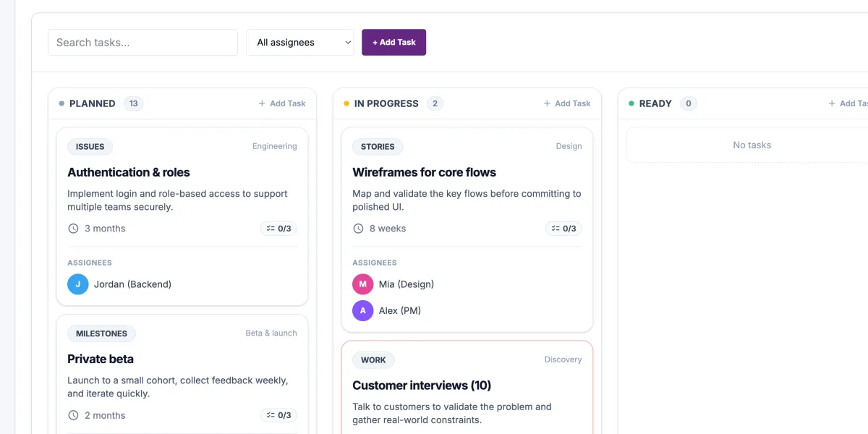Click inside the Search tasks field
The height and width of the screenshot is (434, 868).
point(142,42)
